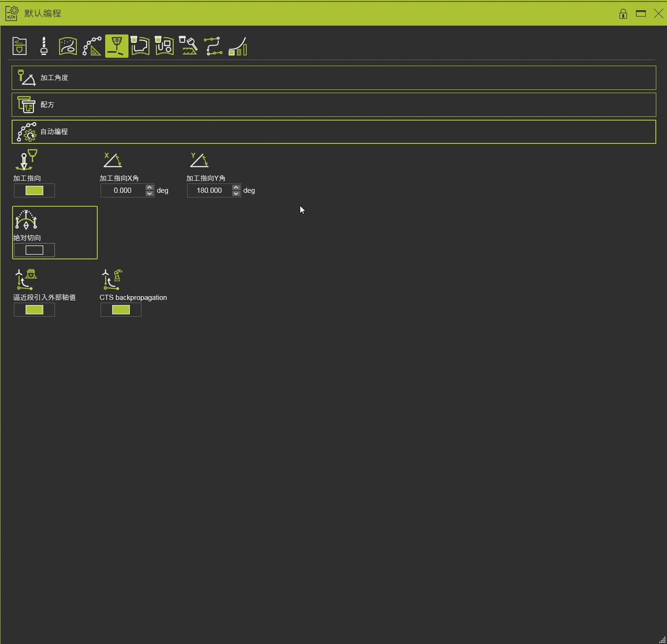Collapse the 自动编程 section

tap(334, 132)
